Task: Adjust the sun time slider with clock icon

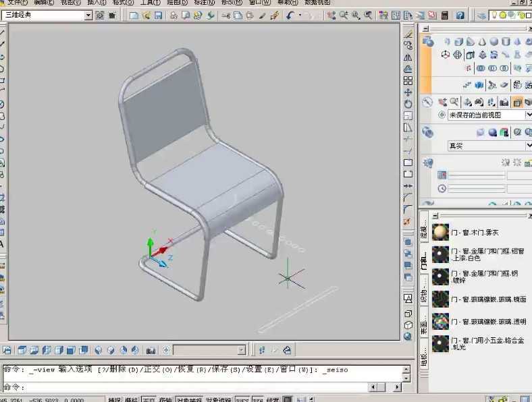Action: [x=477, y=188]
